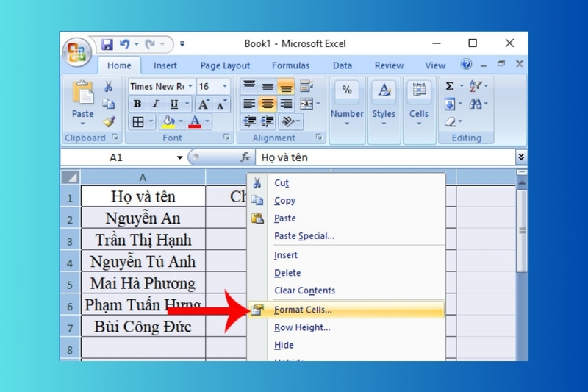
Task: Apply cell borders button
Action: click(x=138, y=122)
